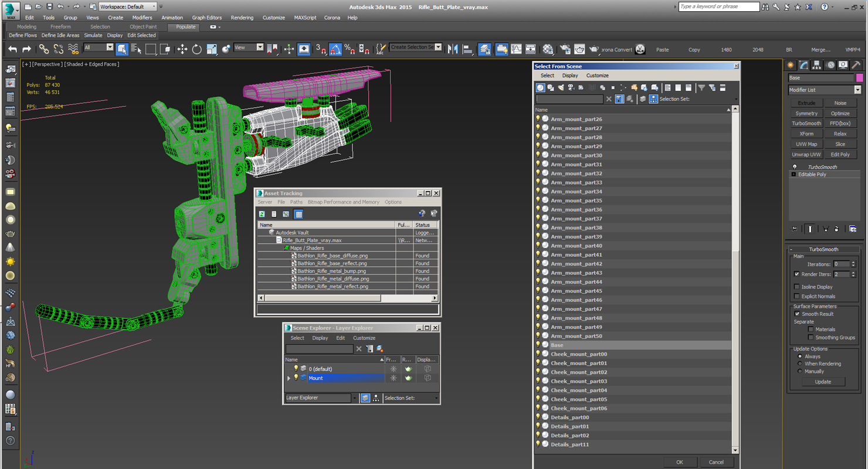
Task: Toggle the Angle Snap tool
Action: (x=335, y=49)
